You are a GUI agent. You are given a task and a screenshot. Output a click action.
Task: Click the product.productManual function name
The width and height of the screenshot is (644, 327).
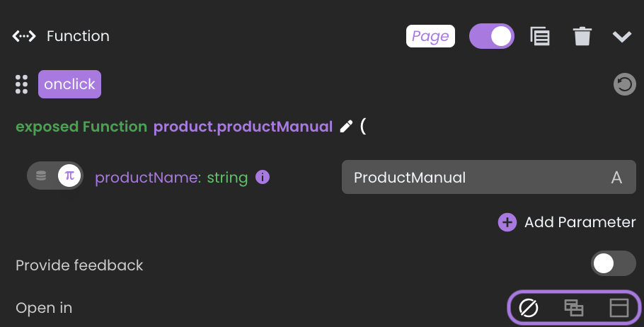click(x=243, y=127)
